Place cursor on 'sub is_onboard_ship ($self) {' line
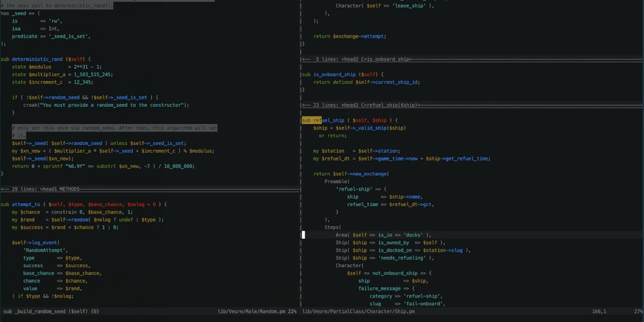 coord(343,74)
